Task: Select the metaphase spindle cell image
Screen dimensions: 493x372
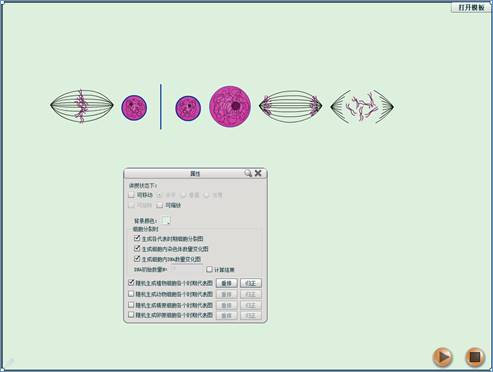Action: tap(82, 106)
